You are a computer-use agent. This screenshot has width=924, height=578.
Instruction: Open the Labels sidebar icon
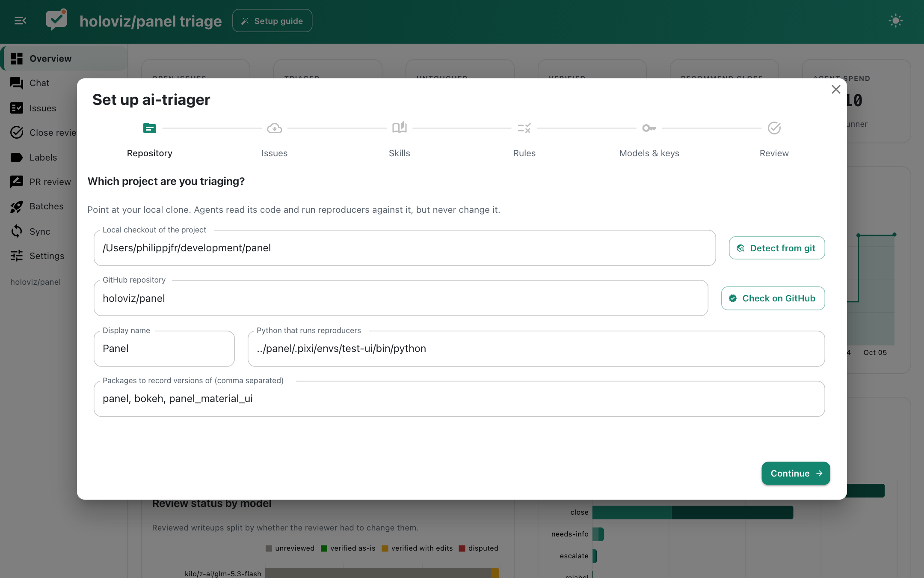(17, 158)
